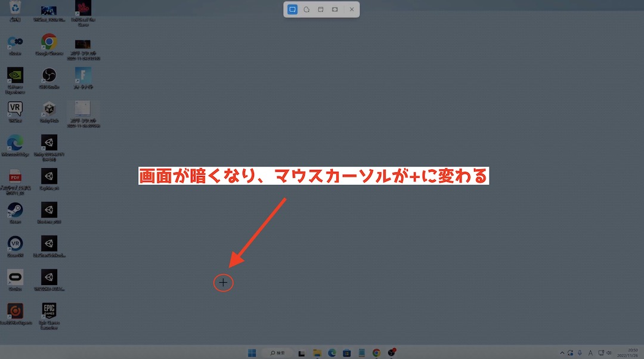The width and height of the screenshot is (644, 359).
Task: Open File Explorer from the taskbar
Action: [317, 352]
